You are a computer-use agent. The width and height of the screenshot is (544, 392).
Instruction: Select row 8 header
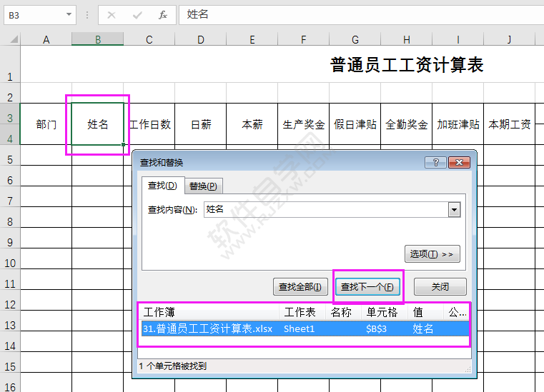pos(10,217)
